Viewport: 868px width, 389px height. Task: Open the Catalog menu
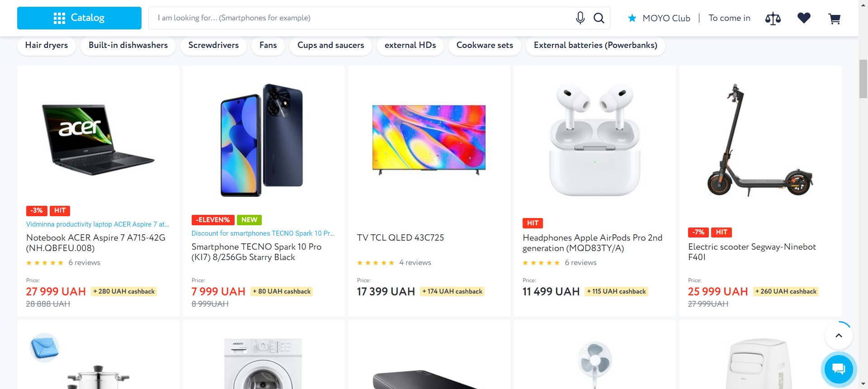tap(79, 18)
